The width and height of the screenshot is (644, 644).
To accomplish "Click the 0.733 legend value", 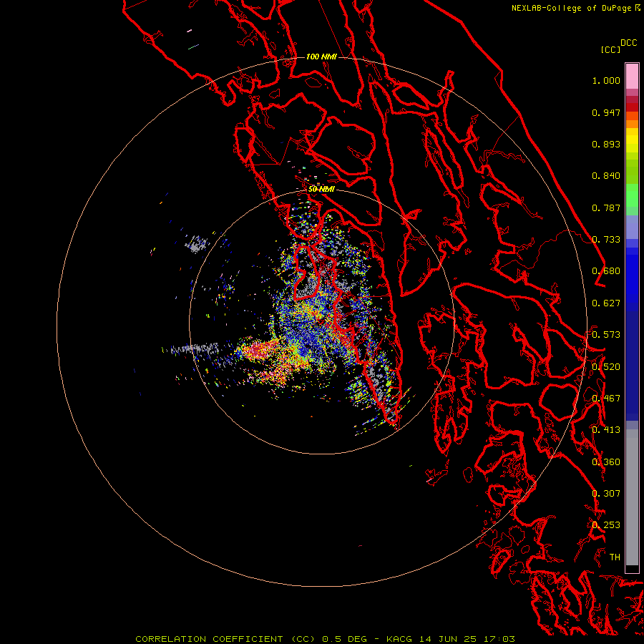I will [606, 240].
